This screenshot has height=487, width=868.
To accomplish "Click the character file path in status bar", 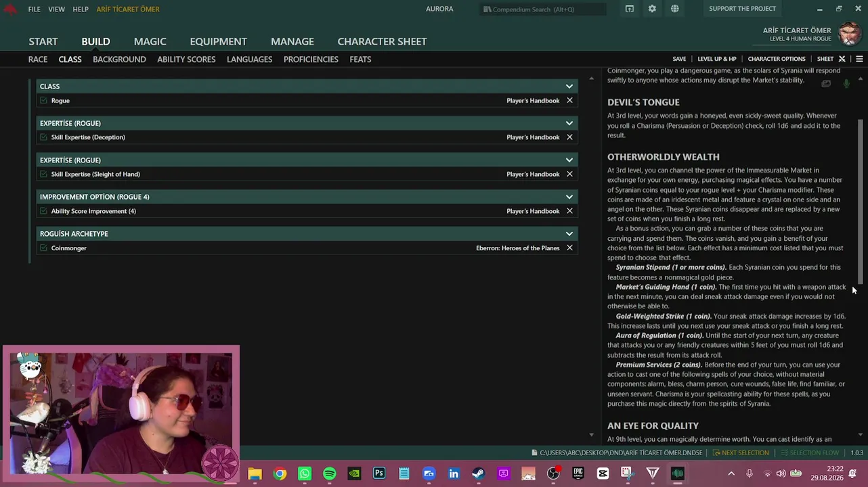I will pyautogui.click(x=617, y=453).
